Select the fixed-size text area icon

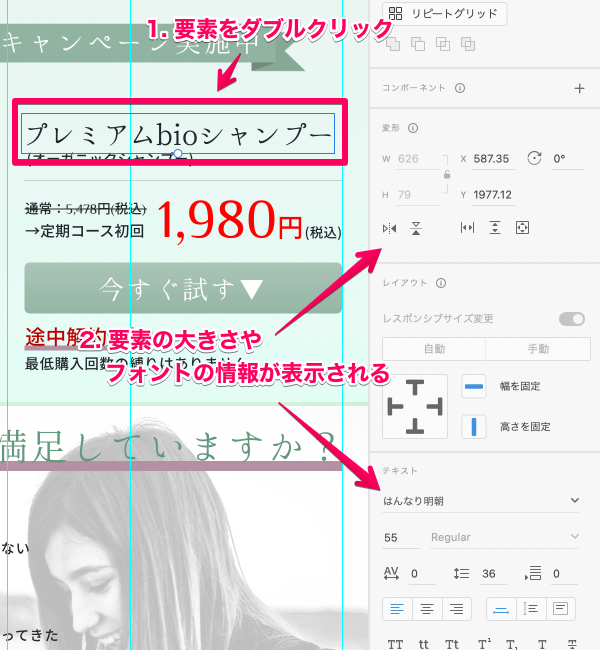tap(560, 608)
